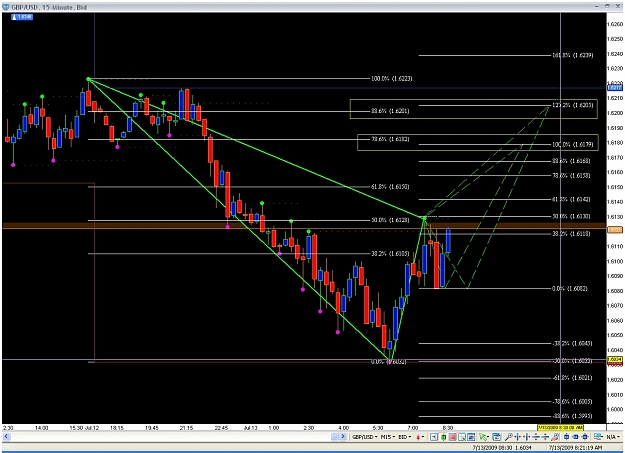Click the refresh chart icon with arrows

[x=496, y=437]
